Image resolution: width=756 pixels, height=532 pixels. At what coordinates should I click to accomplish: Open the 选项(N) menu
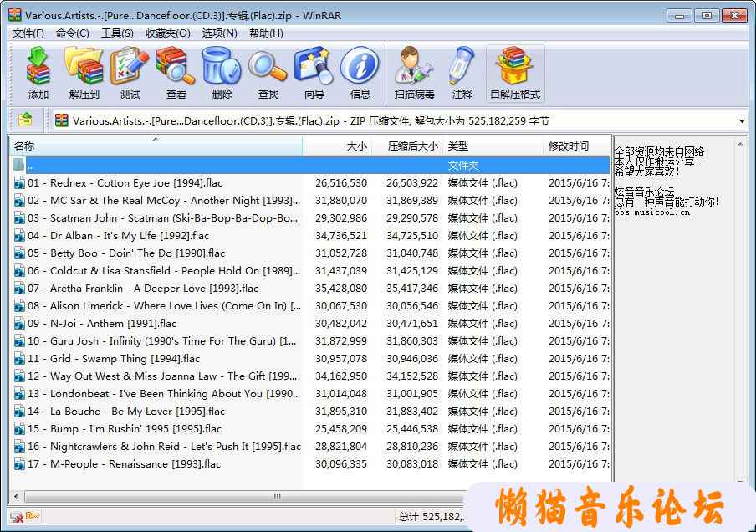pyautogui.click(x=219, y=33)
